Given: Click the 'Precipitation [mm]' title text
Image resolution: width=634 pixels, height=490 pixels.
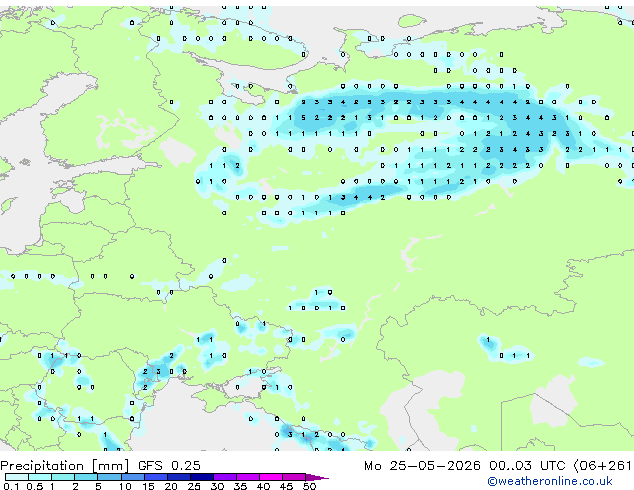Looking at the screenshot, I should [65, 466].
